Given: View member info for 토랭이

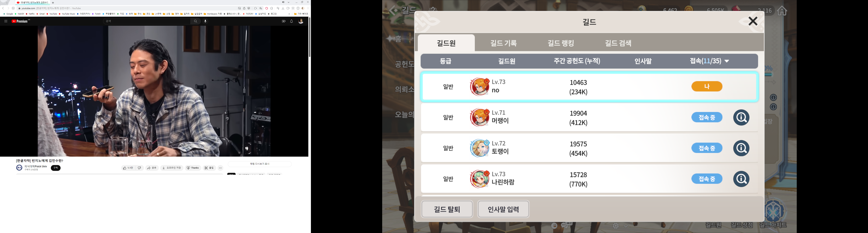Looking at the screenshot, I should click(741, 148).
